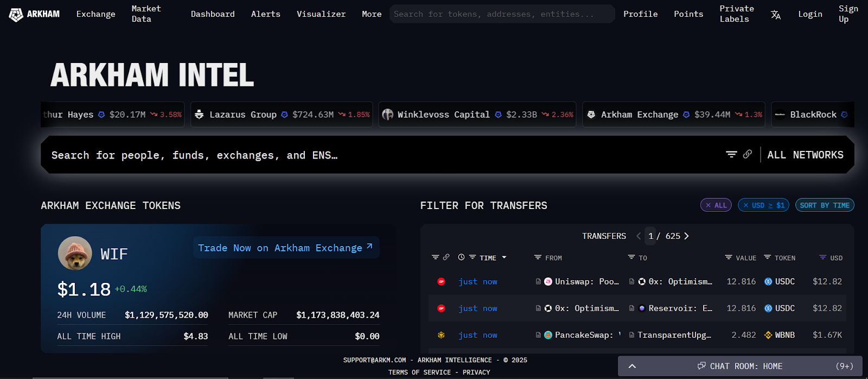Click the Uniswap pool logo icon

click(x=548, y=281)
